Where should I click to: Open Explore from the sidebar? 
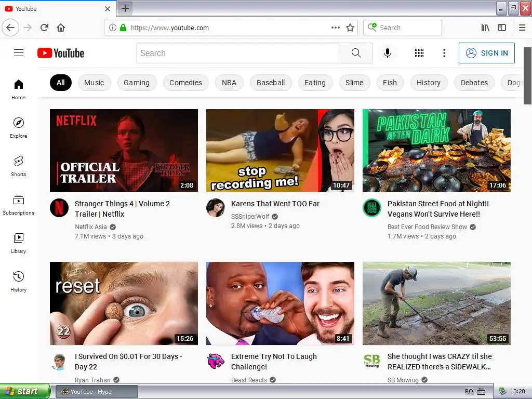tap(19, 128)
